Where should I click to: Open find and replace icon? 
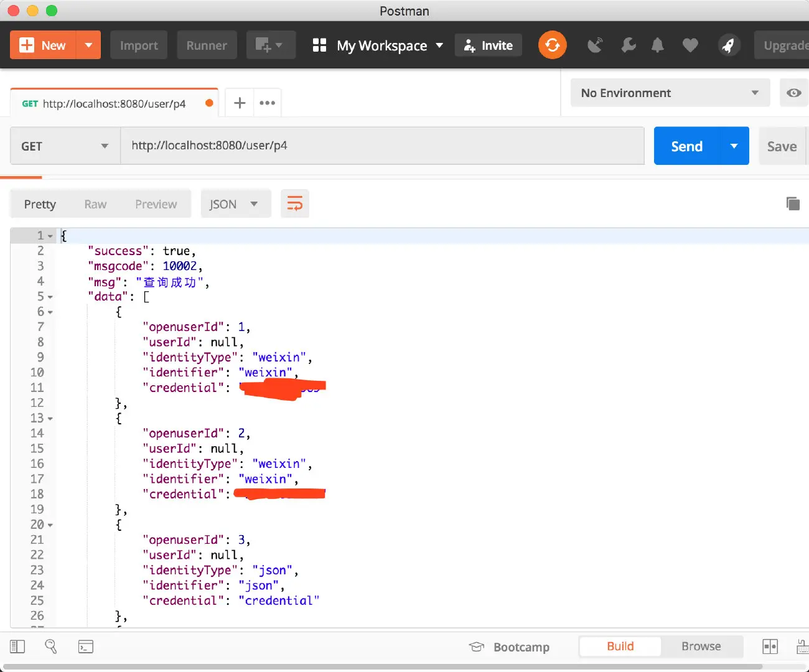coord(51,646)
